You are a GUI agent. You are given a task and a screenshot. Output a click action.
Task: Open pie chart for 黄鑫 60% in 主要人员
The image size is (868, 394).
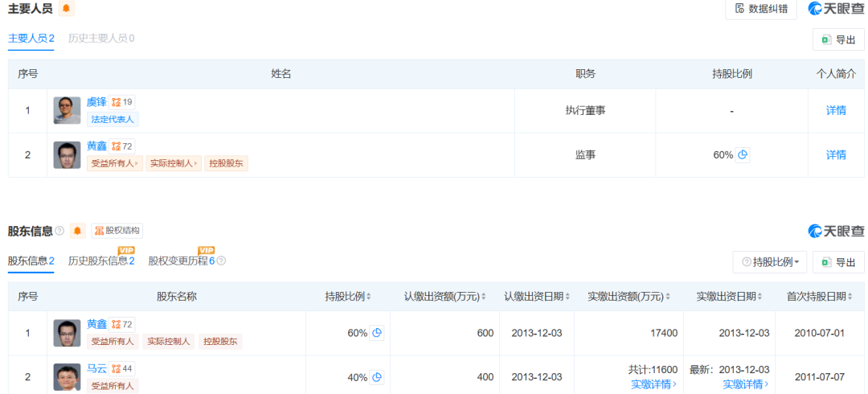click(743, 154)
